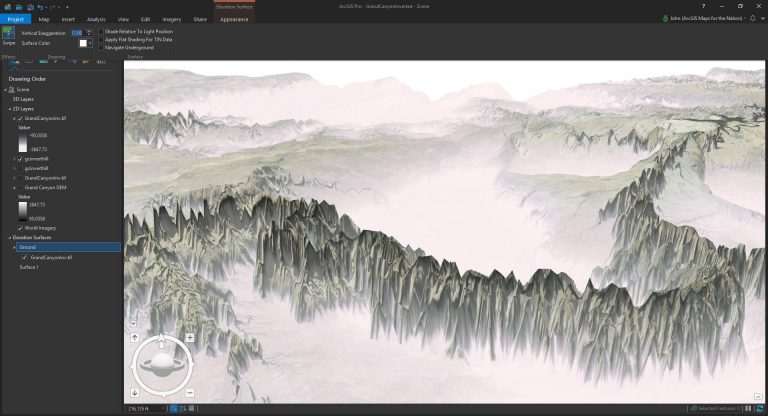Screen dimensions: 768x416
Task: Tilt view up using navigator up arrow
Action: 135,338
